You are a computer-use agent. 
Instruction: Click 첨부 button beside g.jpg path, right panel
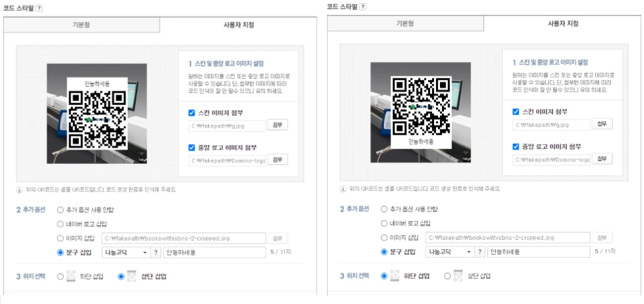pyautogui.click(x=602, y=124)
